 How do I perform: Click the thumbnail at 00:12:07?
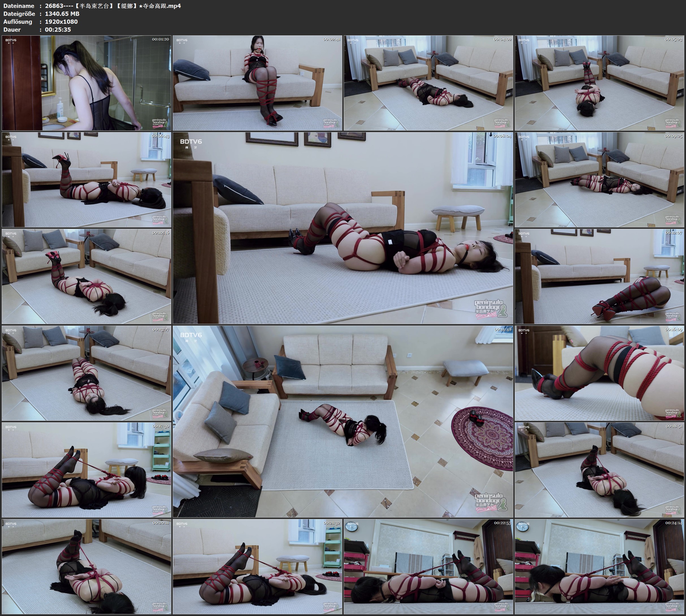coord(600,276)
